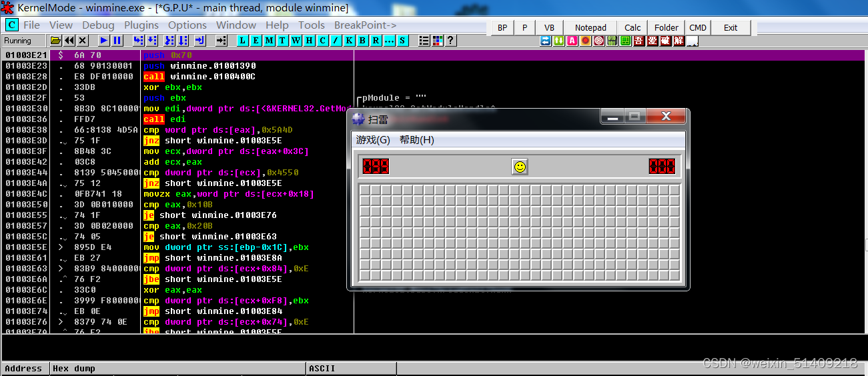Click the Step Into toolbar icon
Screen dimensions: 868x376
click(x=138, y=41)
